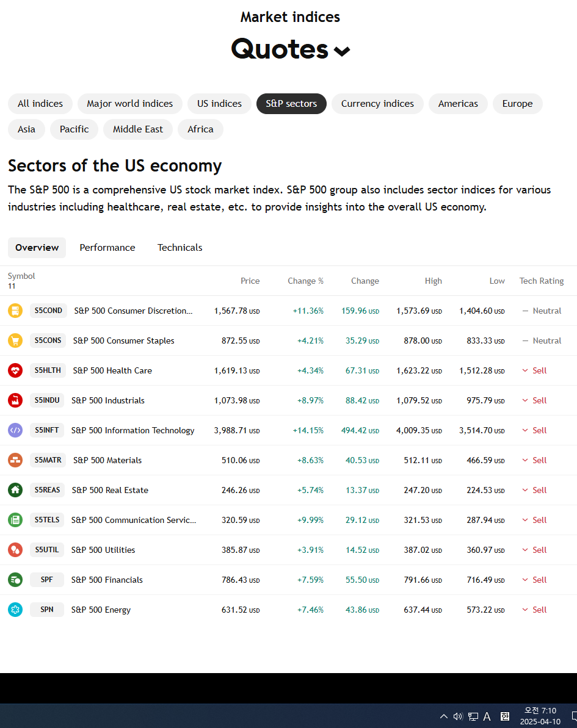The height and width of the screenshot is (728, 577).
Task: Sort by the High column header
Action: click(433, 281)
